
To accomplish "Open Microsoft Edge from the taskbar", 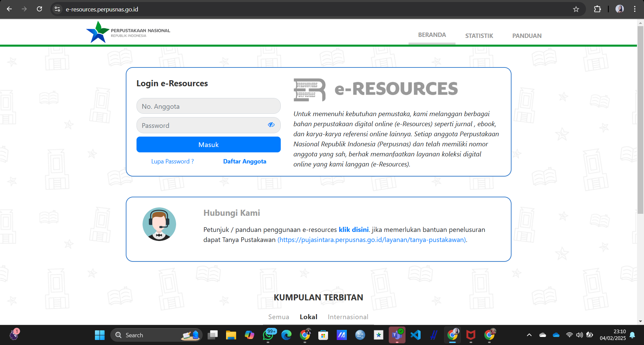I will 286,335.
